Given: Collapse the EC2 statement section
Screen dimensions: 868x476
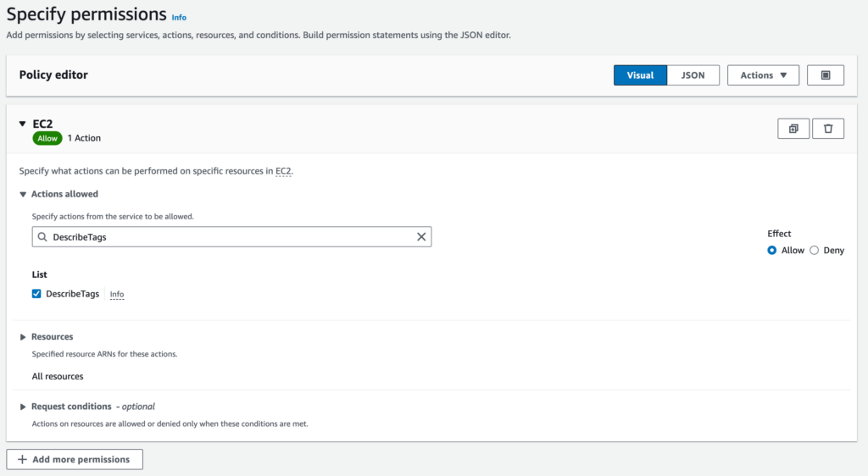Looking at the screenshot, I should pos(22,124).
